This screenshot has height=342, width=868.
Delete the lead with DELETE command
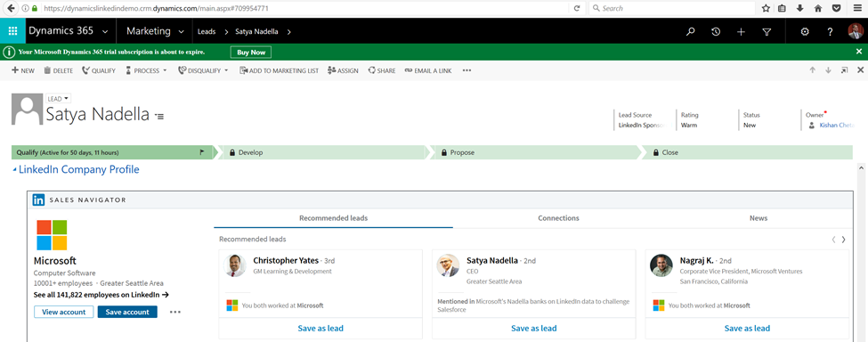pyautogui.click(x=58, y=70)
